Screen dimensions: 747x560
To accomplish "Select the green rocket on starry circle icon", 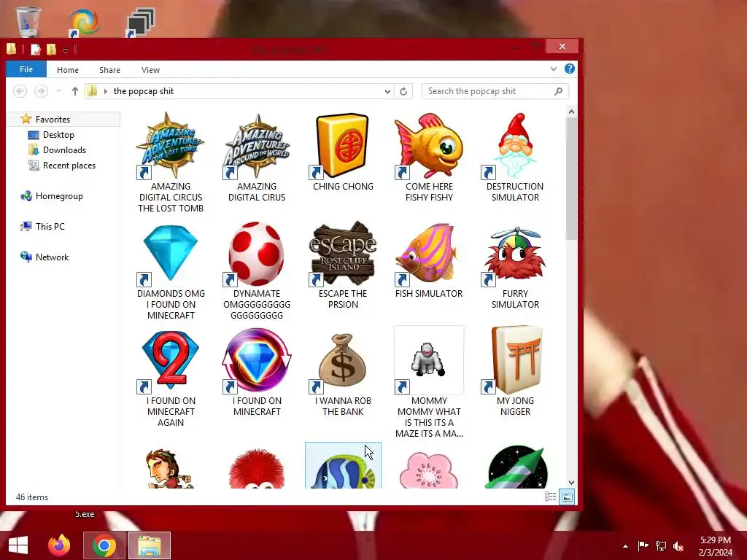I will point(517,467).
